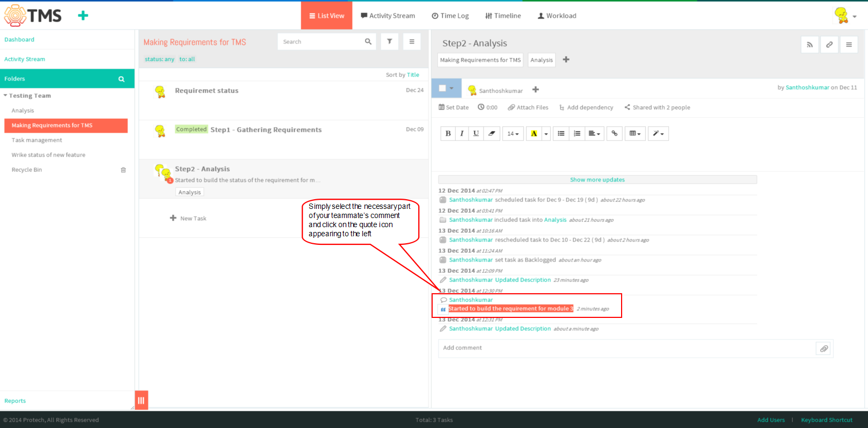The width and height of the screenshot is (868, 428).
Task: Click the RSS follow icon
Action: (809, 45)
